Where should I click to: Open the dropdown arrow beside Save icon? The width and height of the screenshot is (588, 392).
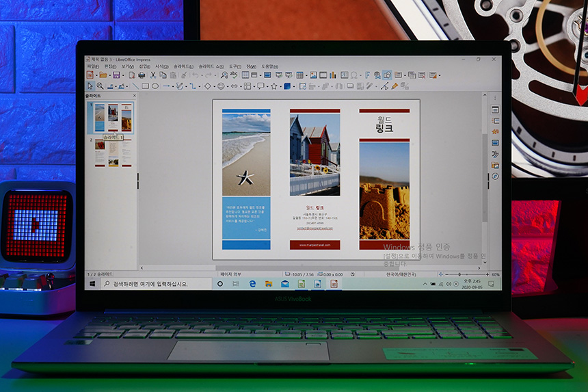(122, 75)
